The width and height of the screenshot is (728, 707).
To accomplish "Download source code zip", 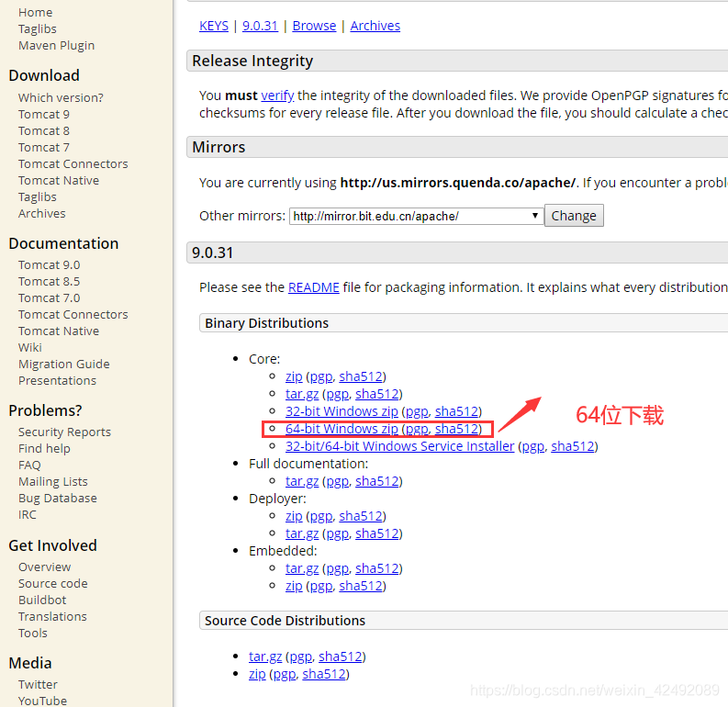I will coord(257,674).
